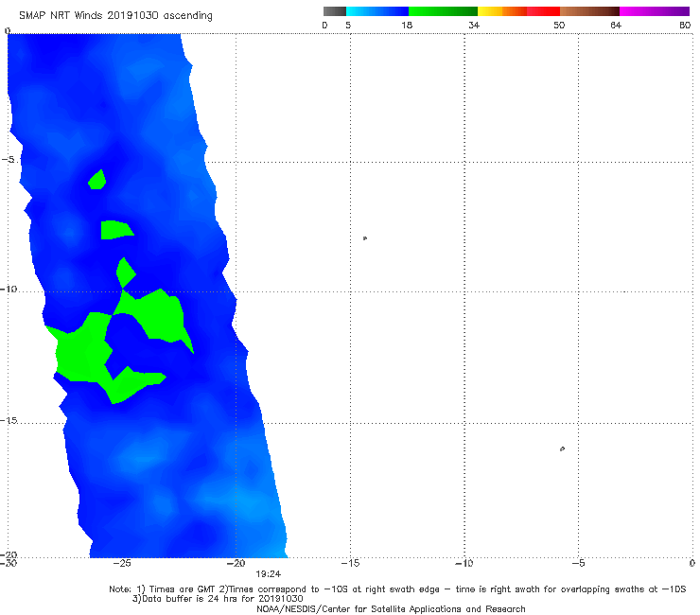
Task: Click the latitude axis label '-5'
Action: tap(8, 160)
